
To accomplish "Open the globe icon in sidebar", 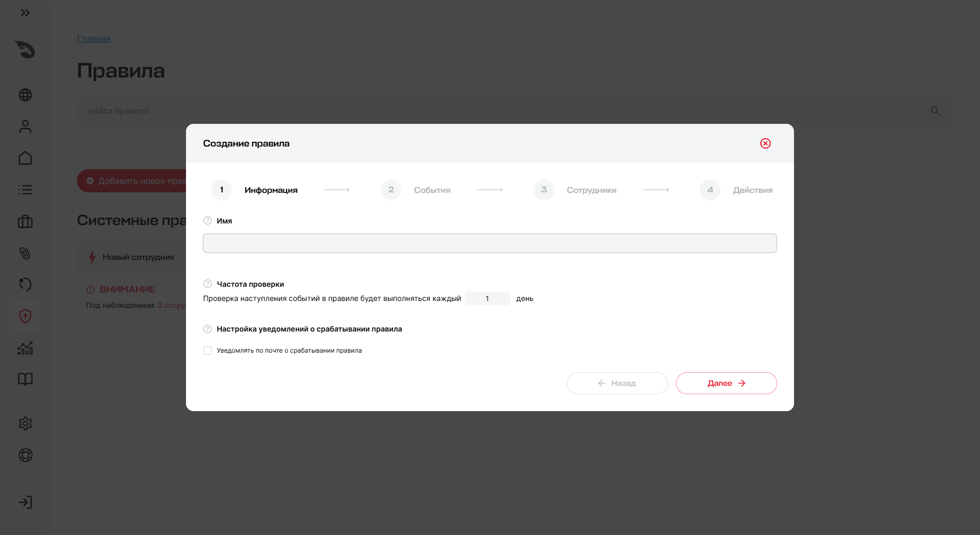I will click(25, 95).
